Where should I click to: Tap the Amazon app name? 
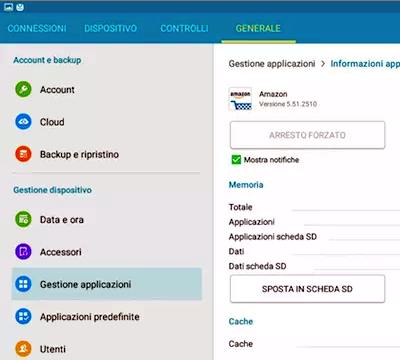pos(273,94)
